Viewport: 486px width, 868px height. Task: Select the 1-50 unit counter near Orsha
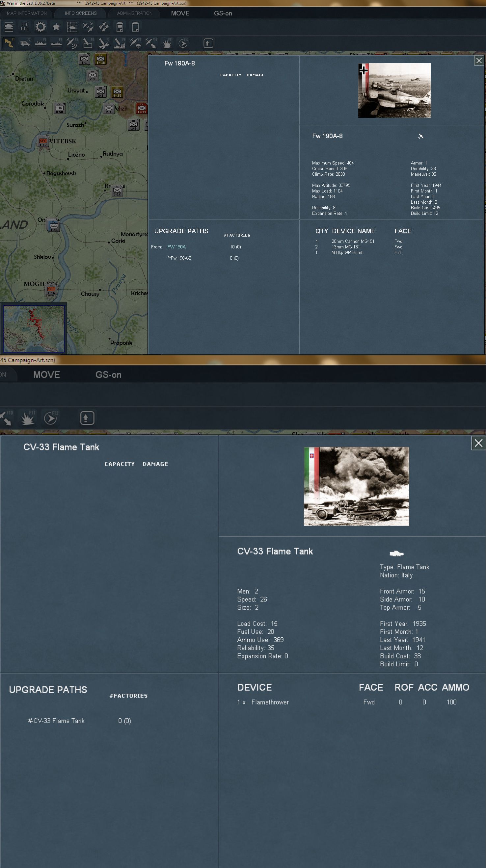54,225
